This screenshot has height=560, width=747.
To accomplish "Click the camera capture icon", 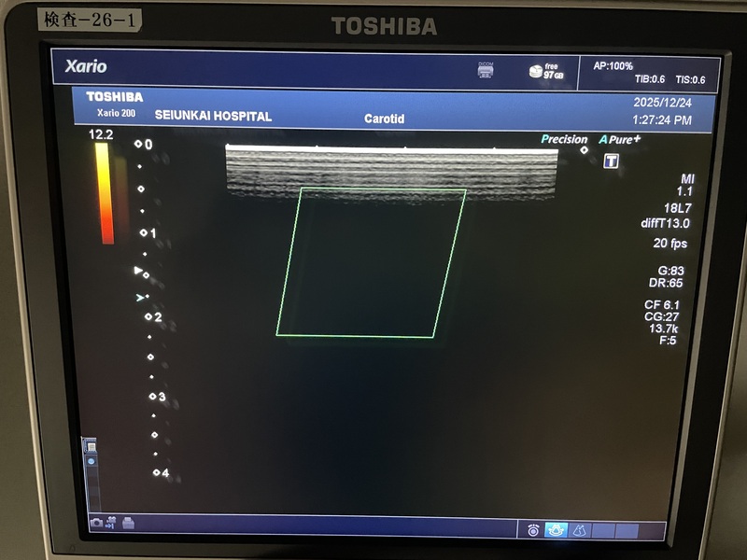I will pyautogui.click(x=95, y=523).
